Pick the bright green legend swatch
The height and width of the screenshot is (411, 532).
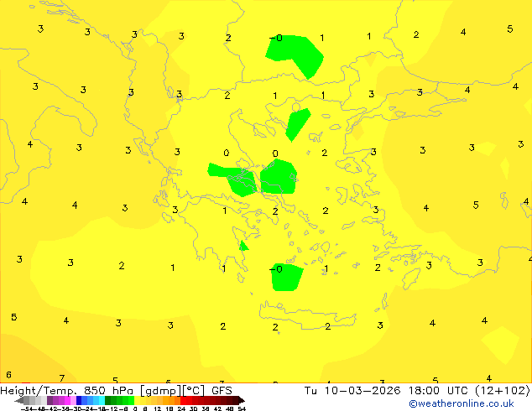(131, 400)
